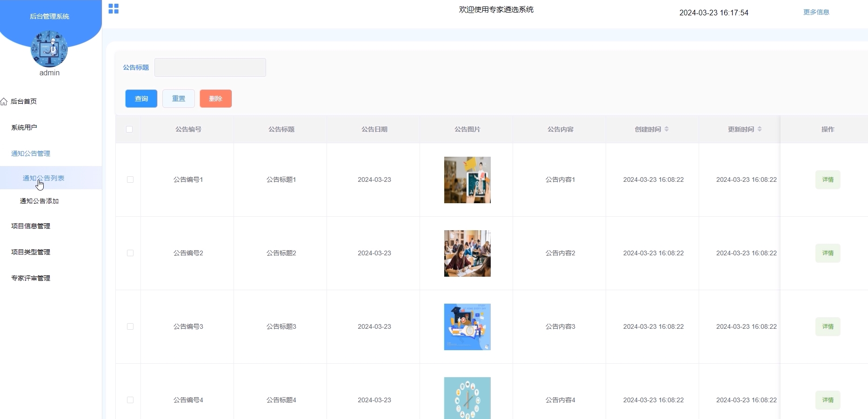This screenshot has width=868, height=419.
Task: Open the 专家评审管理 menu item
Action: click(31, 278)
